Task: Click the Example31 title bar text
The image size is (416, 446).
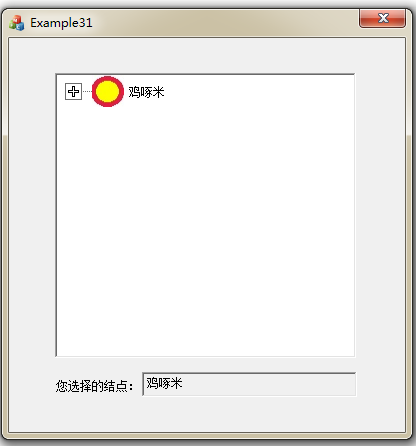Action: coord(61,23)
